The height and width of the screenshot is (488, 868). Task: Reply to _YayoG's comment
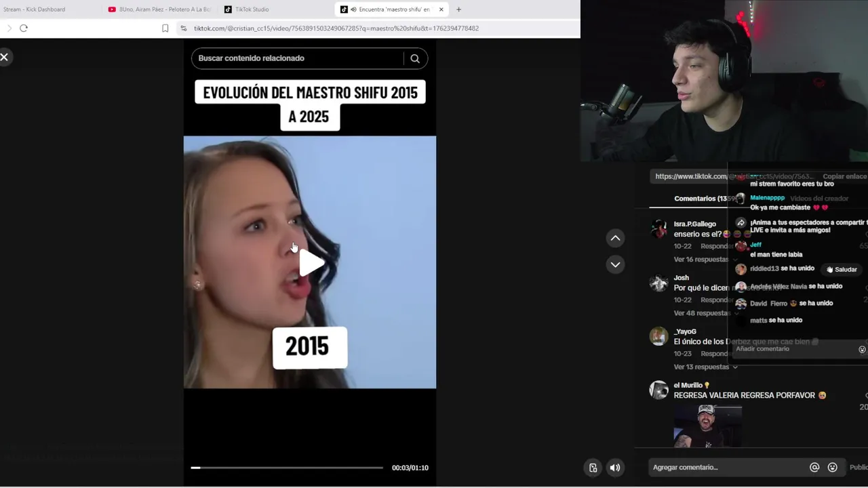(715, 354)
